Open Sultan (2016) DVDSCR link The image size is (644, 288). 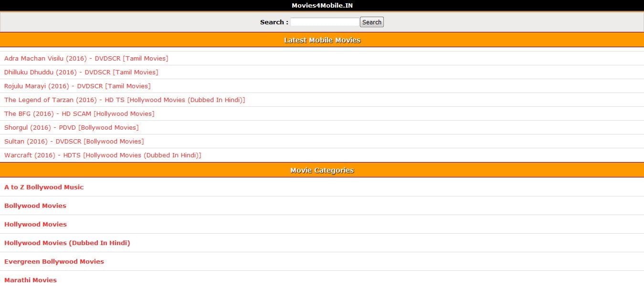pos(74,141)
